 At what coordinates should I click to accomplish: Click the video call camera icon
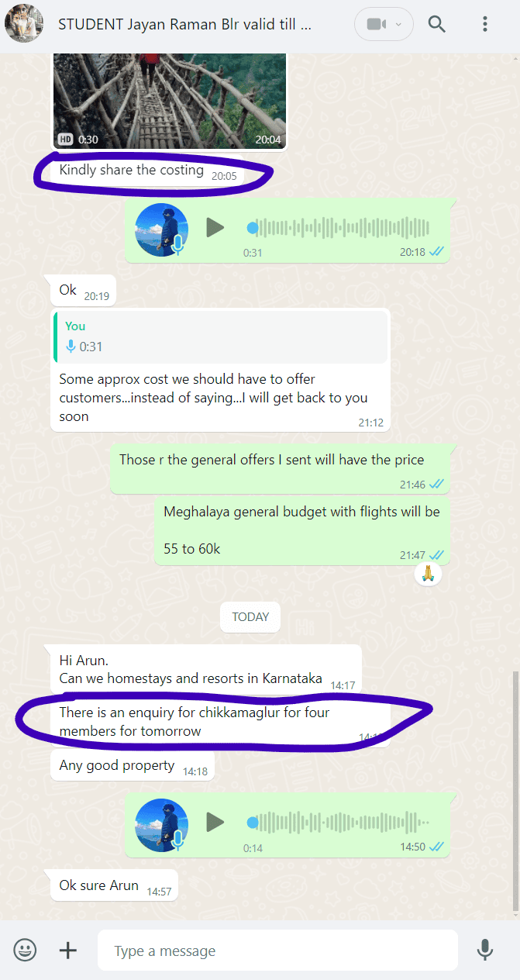pos(377,24)
